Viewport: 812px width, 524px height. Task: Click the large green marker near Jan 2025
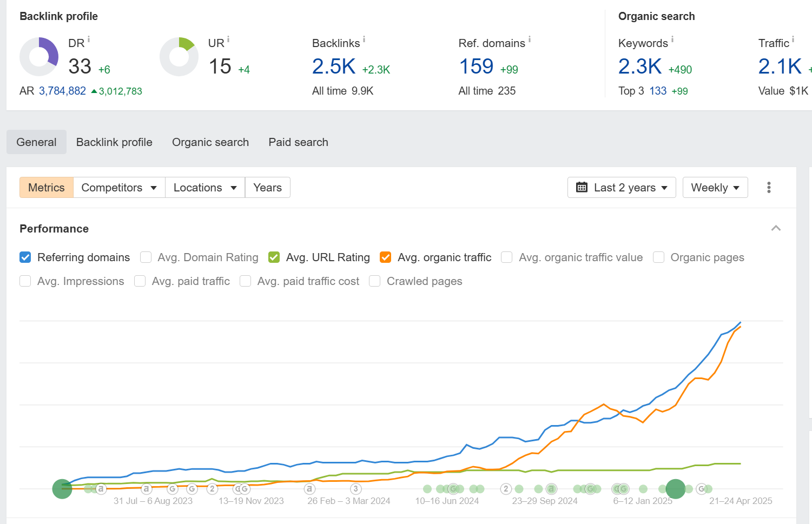click(675, 489)
